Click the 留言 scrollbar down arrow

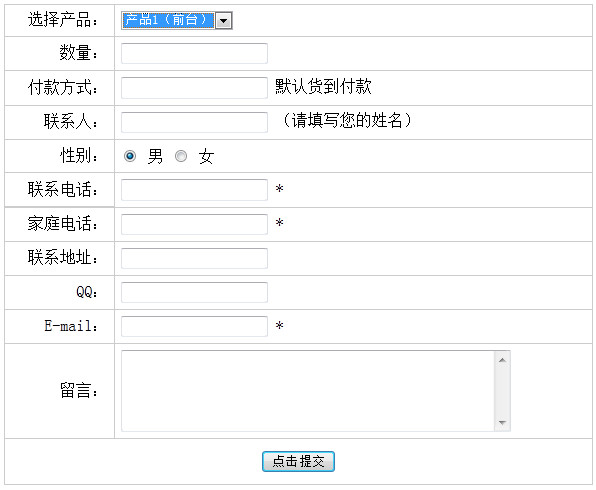pos(502,422)
